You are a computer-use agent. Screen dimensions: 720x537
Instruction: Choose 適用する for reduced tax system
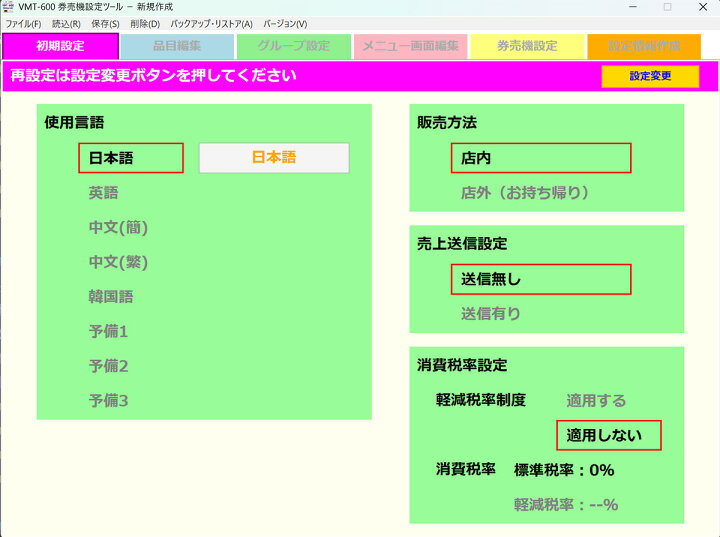pos(596,401)
